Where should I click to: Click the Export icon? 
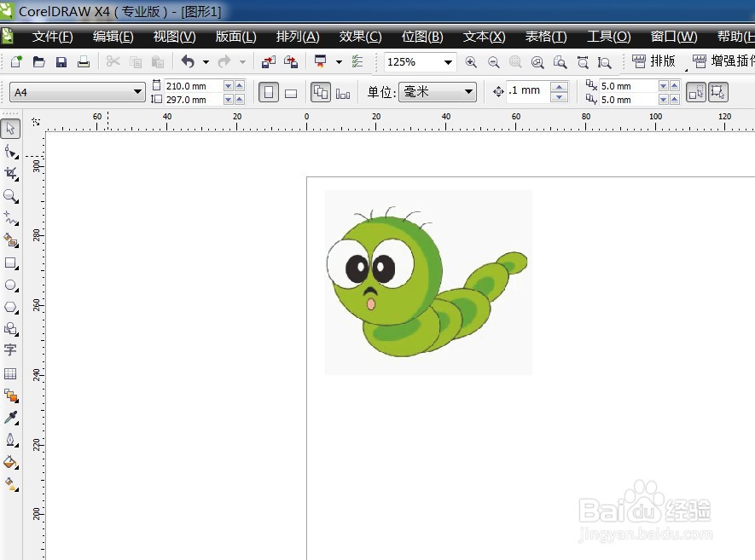[291, 61]
